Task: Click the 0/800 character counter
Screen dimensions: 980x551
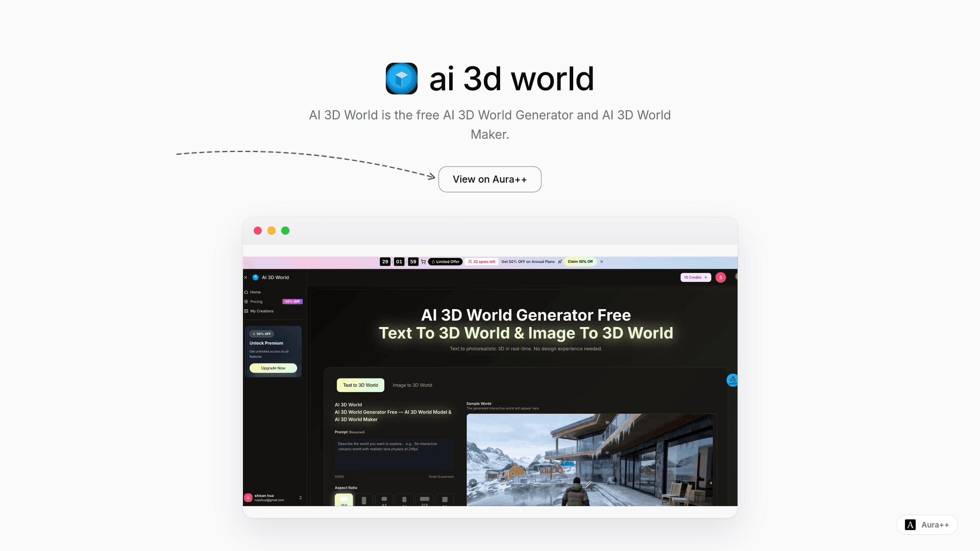Action: (339, 477)
